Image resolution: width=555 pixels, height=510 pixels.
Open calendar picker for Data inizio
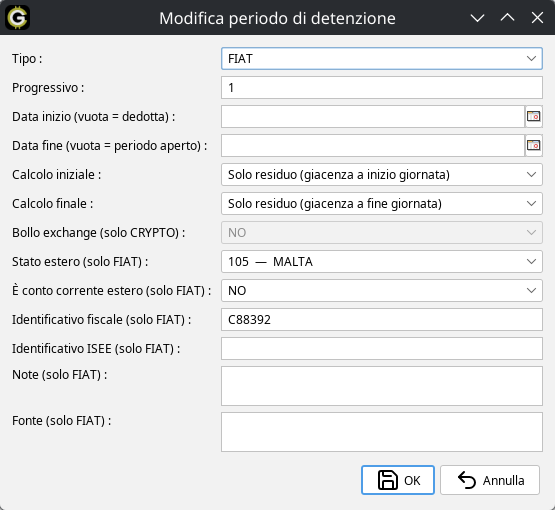[x=533, y=116]
